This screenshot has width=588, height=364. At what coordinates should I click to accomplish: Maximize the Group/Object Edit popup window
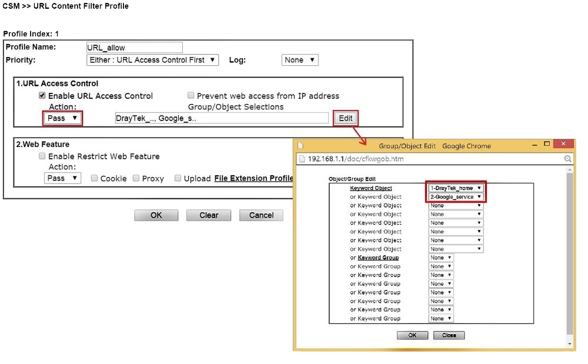[547, 145]
